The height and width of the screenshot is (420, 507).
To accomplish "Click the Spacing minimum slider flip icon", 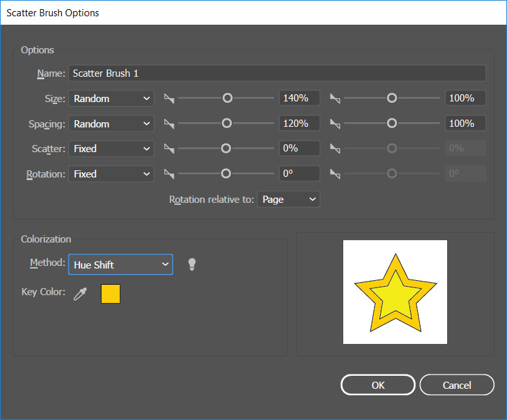I will pyautogui.click(x=169, y=124).
